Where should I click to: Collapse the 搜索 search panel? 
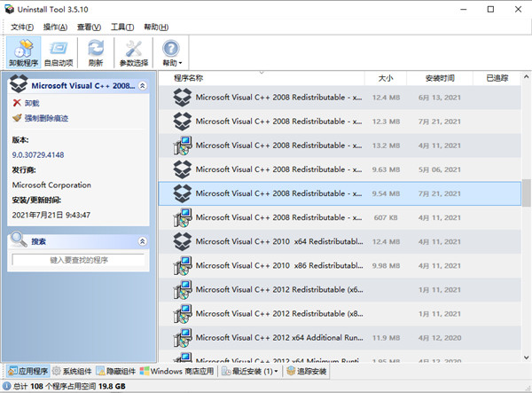point(143,241)
